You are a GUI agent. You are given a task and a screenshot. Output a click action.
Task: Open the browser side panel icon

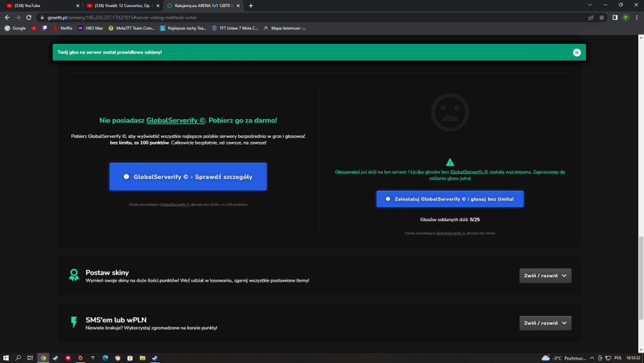615,17
